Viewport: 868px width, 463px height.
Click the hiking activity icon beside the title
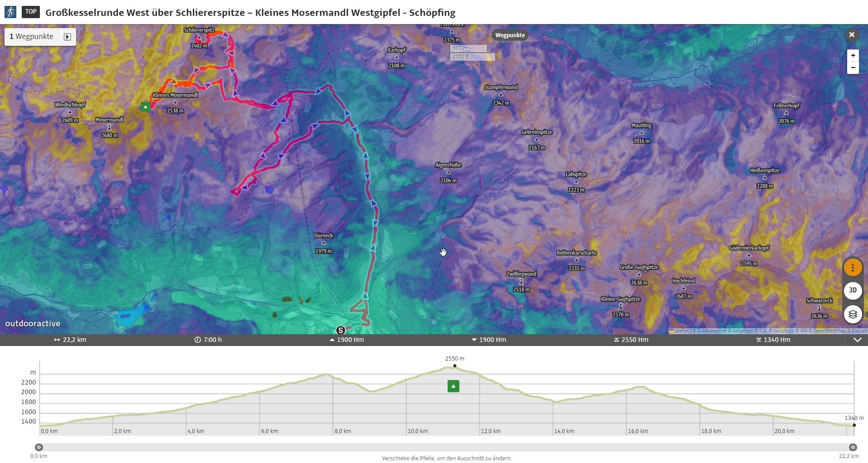[10, 12]
